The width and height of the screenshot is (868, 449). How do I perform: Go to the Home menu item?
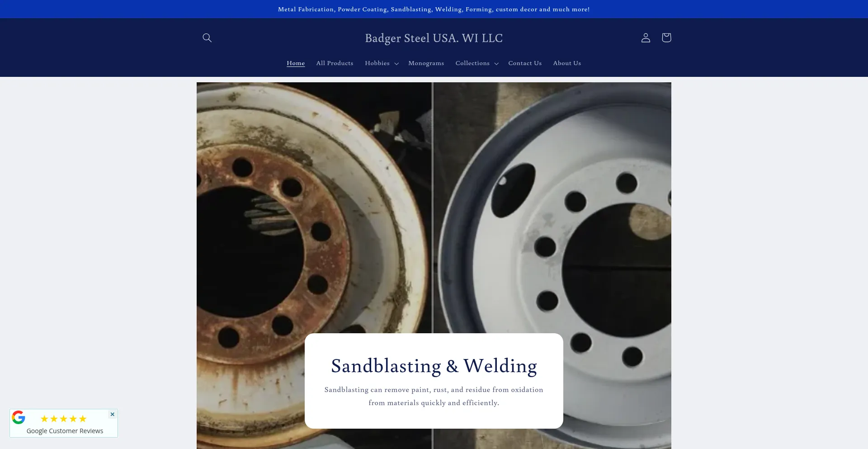296,63
